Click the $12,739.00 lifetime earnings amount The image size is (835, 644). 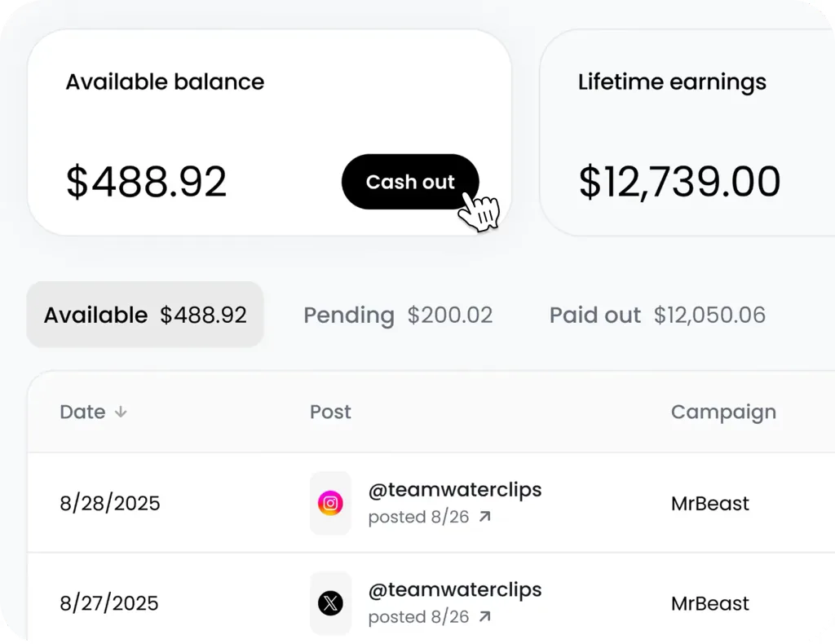click(679, 182)
